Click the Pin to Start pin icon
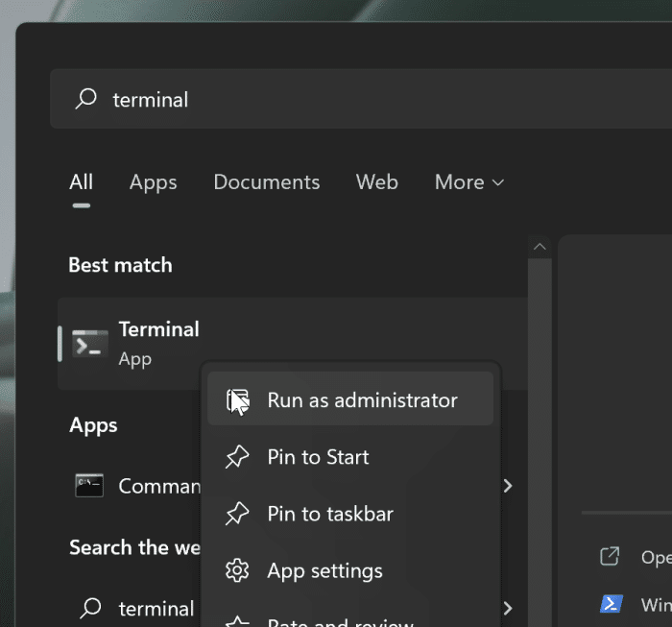Screen dimensions: 672x627 point(236,457)
